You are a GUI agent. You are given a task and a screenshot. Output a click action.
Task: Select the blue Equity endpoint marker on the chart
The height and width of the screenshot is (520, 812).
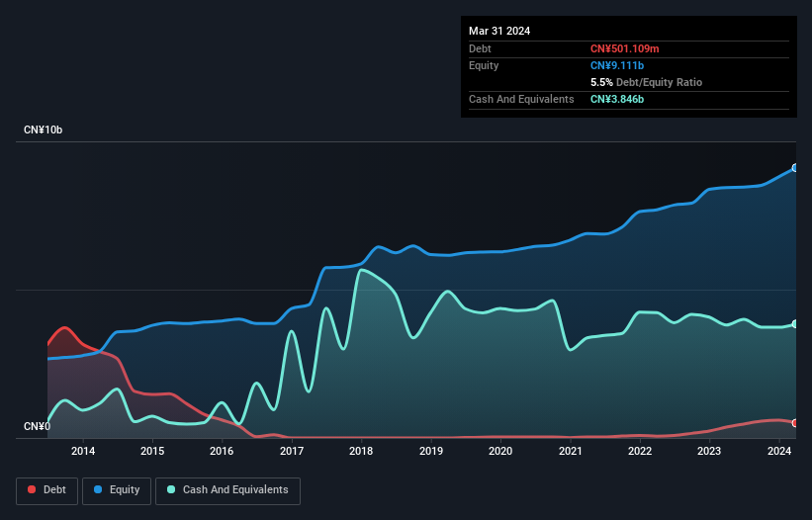pos(795,168)
